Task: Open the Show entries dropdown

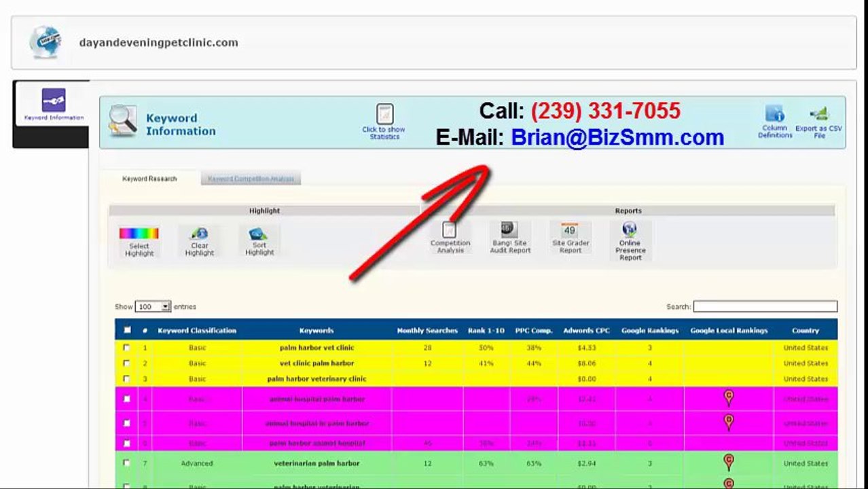Action: tap(153, 307)
